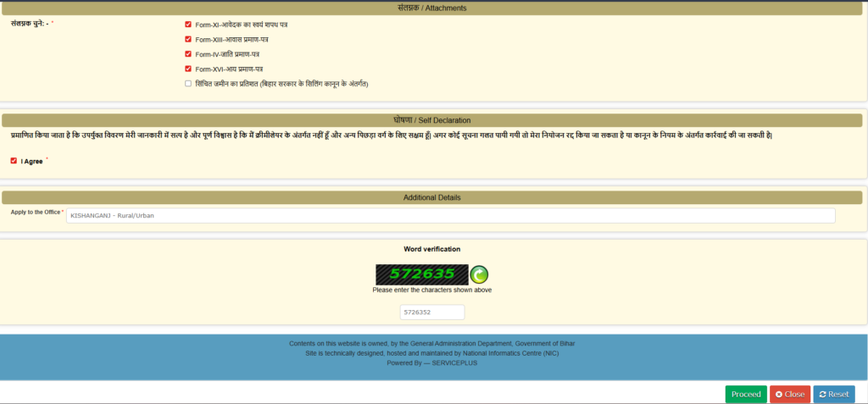
Task: Click the General Administration Department footer line
Action: pos(431,344)
